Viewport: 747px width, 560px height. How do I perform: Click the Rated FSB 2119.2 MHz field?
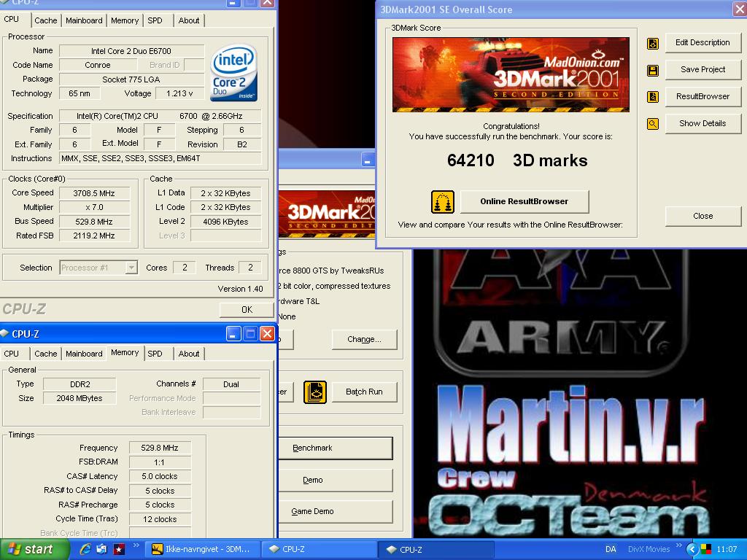point(94,236)
